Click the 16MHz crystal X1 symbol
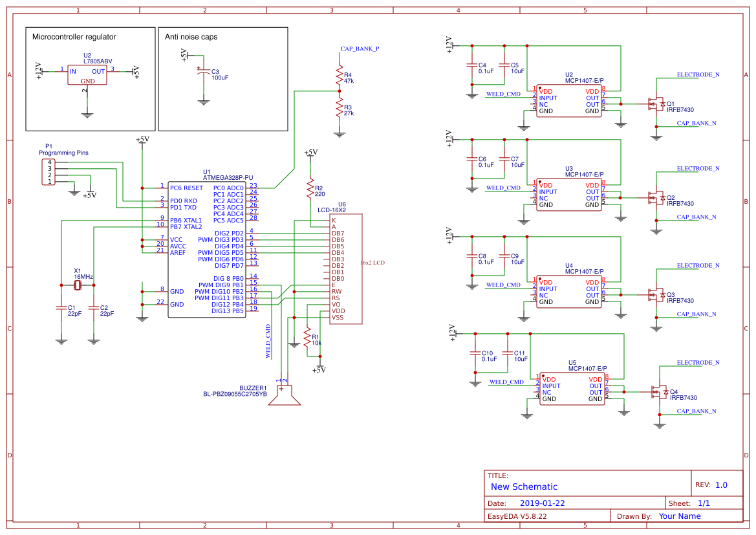Screen dimensions: 756x535 [78, 285]
